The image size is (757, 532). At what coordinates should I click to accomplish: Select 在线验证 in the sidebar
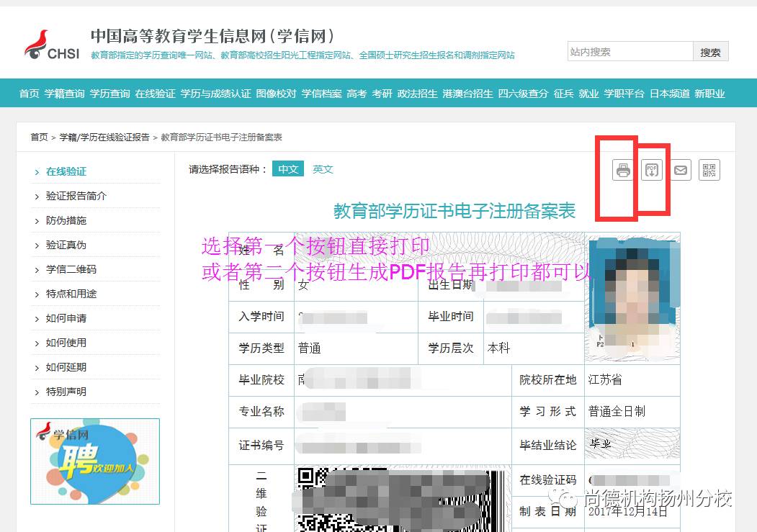(66, 172)
